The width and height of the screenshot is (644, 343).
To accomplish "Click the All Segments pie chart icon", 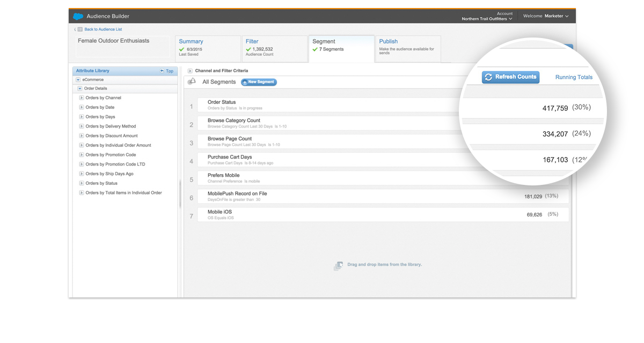I will [192, 81].
